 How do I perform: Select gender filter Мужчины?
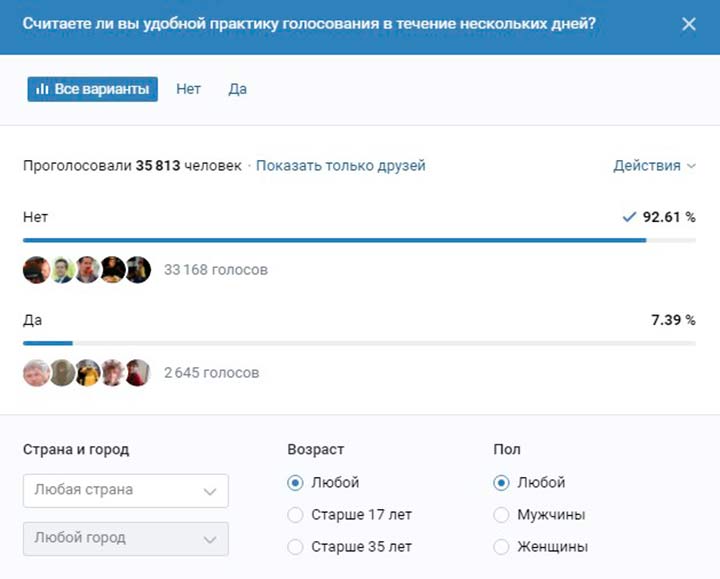pos(540,515)
